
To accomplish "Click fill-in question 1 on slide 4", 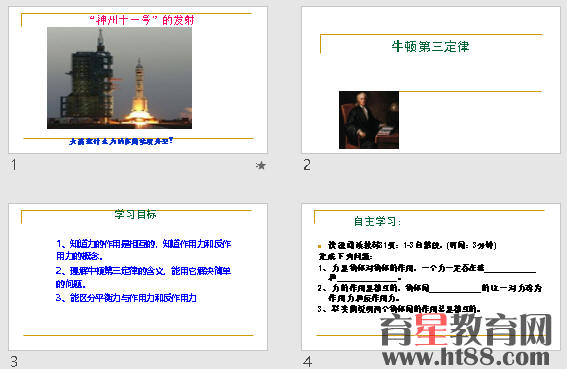I will pos(427,273).
